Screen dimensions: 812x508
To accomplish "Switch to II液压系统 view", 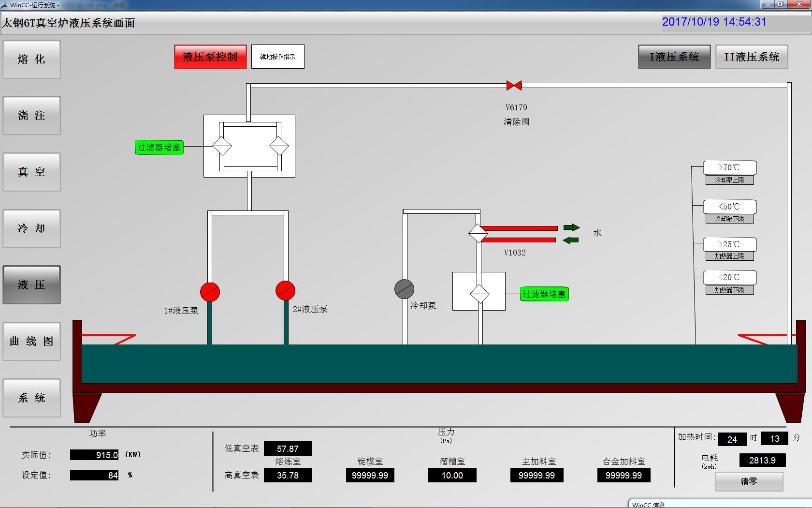I will [x=752, y=57].
